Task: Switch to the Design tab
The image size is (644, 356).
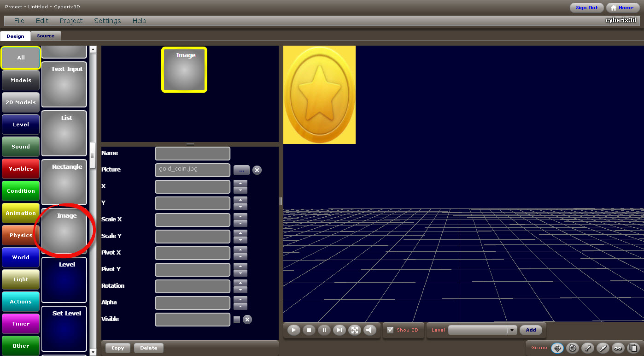Action: pos(15,36)
